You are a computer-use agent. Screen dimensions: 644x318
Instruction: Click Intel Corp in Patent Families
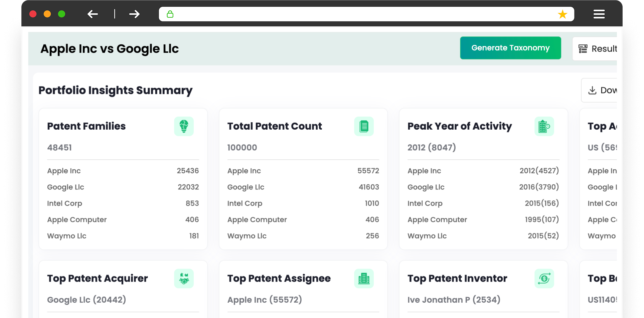click(x=64, y=203)
